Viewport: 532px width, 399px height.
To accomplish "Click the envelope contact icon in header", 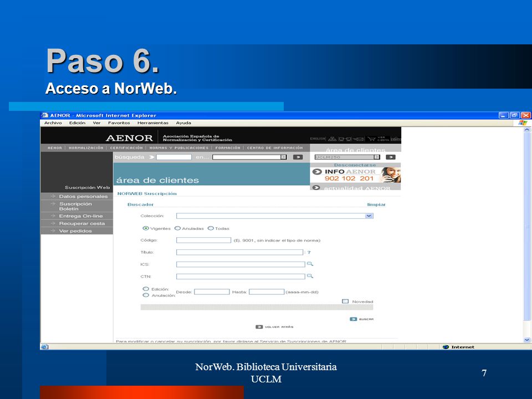I will [x=359, y=139].
